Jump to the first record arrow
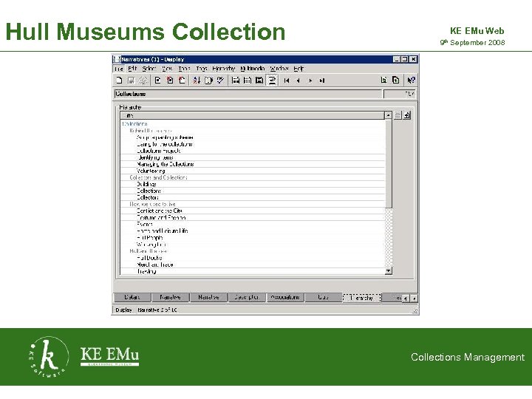 point(287,81)
